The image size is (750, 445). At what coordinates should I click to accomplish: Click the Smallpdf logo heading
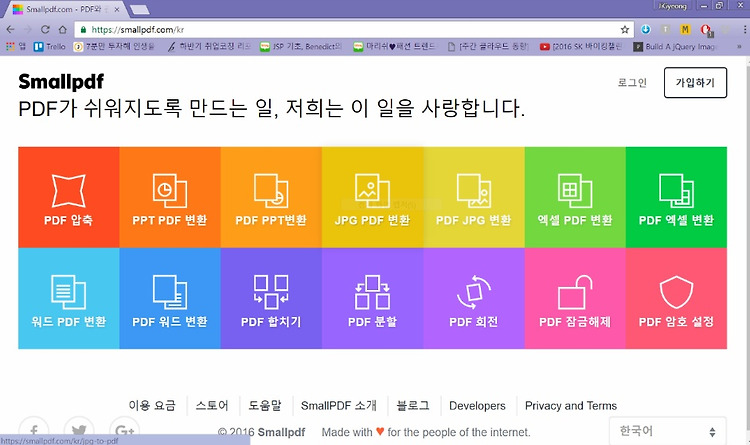61,82
